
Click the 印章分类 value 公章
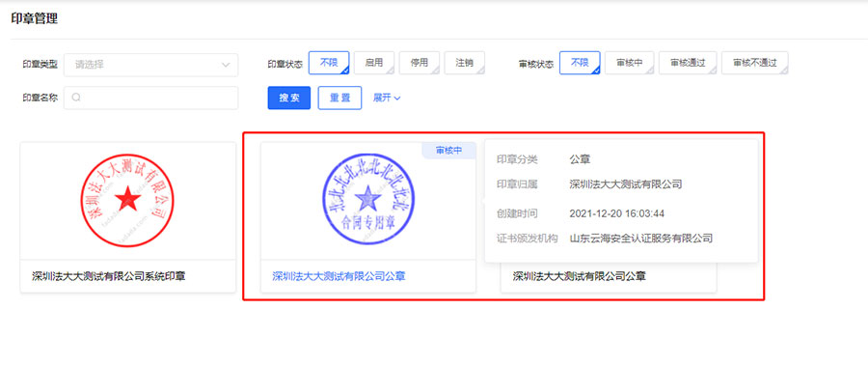coord(580,159)
